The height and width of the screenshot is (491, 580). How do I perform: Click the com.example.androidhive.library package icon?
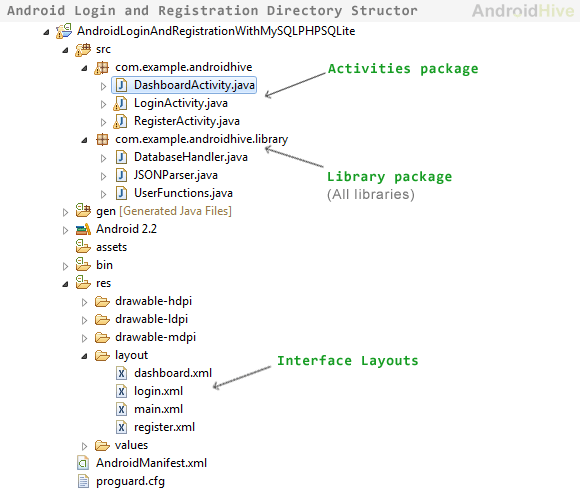(x=102, y=139)
